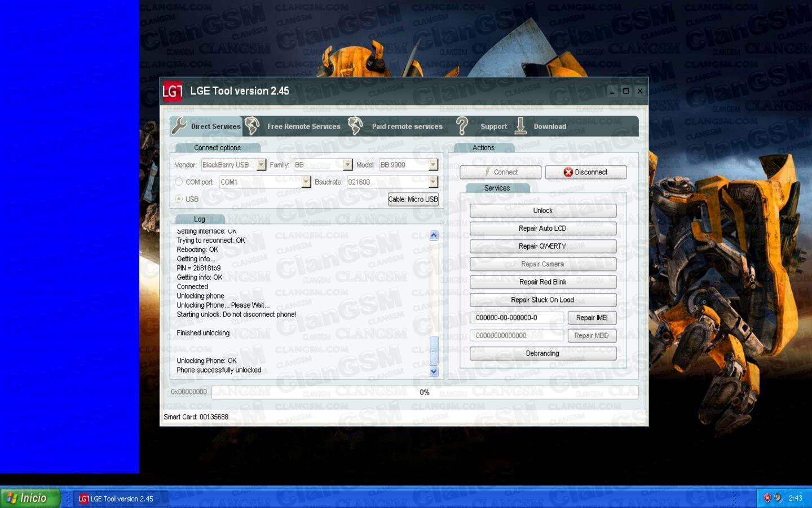Click the Download arrow icon
Image resolution: width=812 pixels, height=508 pixels.
tap(520, 126)
